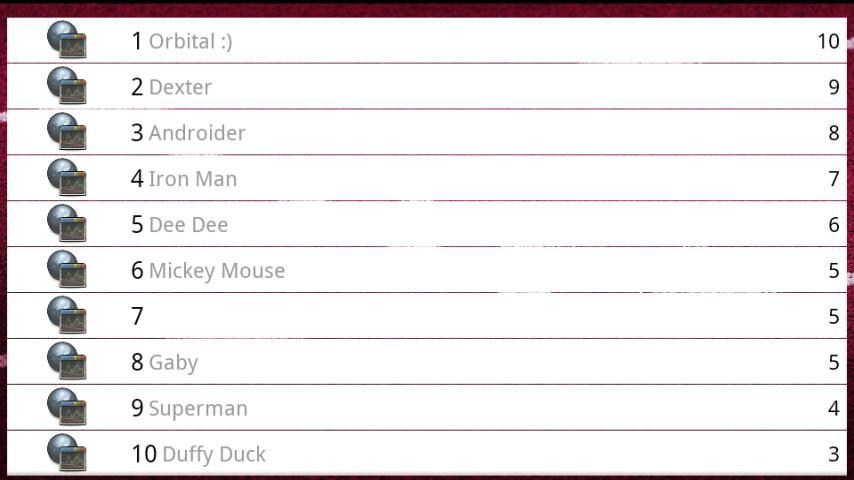854x480 pixels.
Task: Open the Dexter leaderboard entry
Action: click(180, 87)
